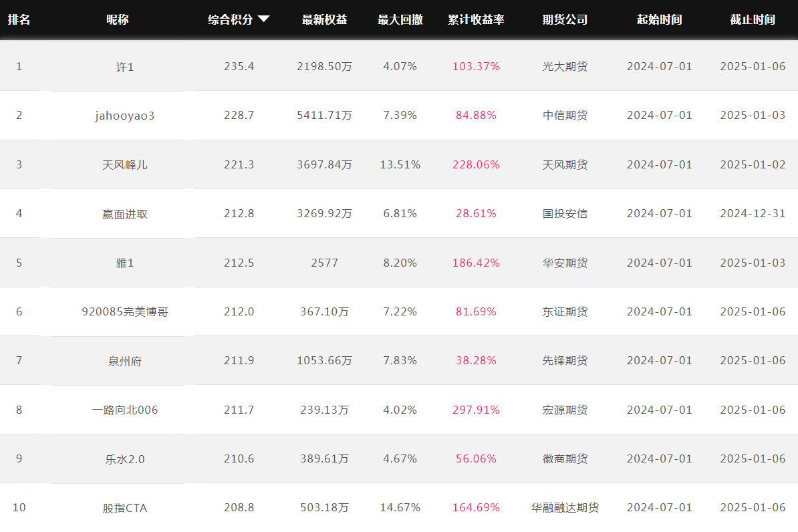Select the score 235.4
The width and height of the screenshot is (798, 532).
[239, 66]
